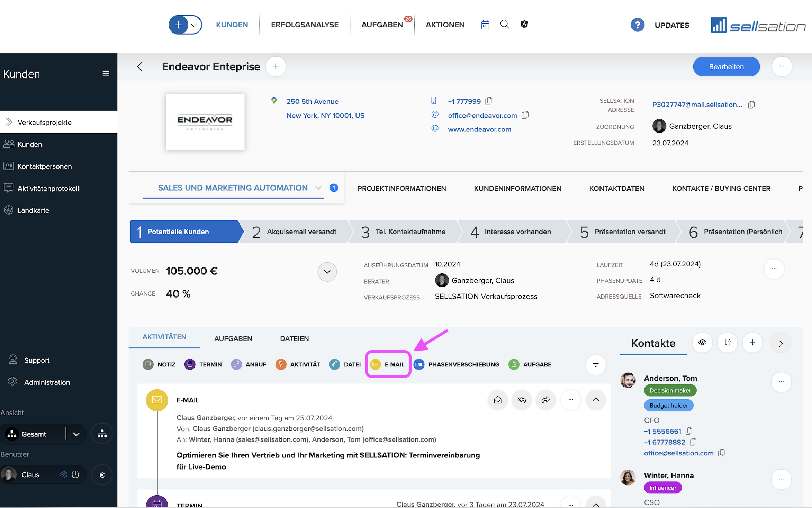812x508 pixels.
Task: Open the search magnifier in top bar
Action: point(505,24)
